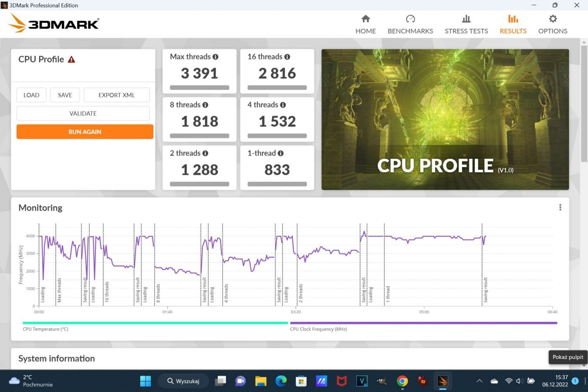Open File Explorer on the taskbar
This screenshot has height=392, width=588.
[260, 381]
